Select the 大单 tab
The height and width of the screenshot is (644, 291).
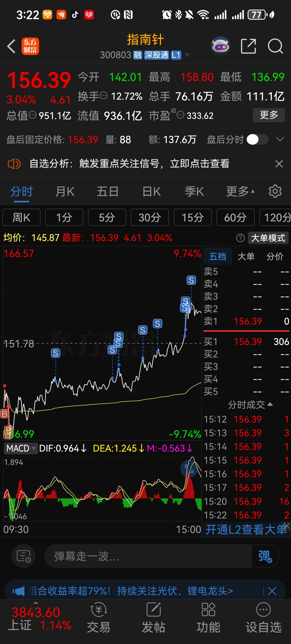pos(246,256)
